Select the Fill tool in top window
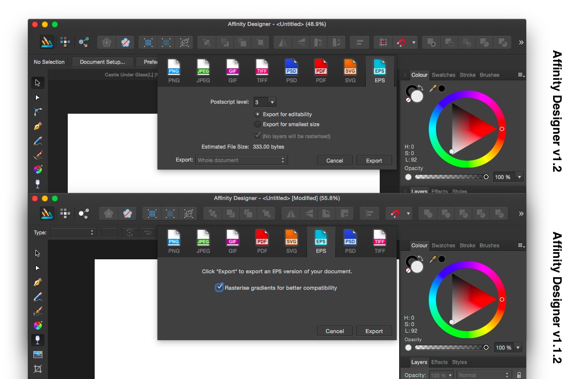Screen dimensions: 588x379 pos(37,169)
